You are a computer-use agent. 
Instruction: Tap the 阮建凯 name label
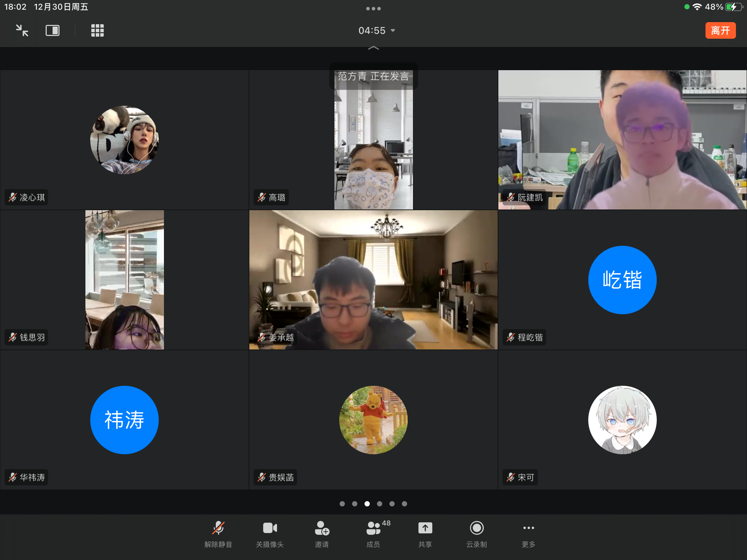524,197
